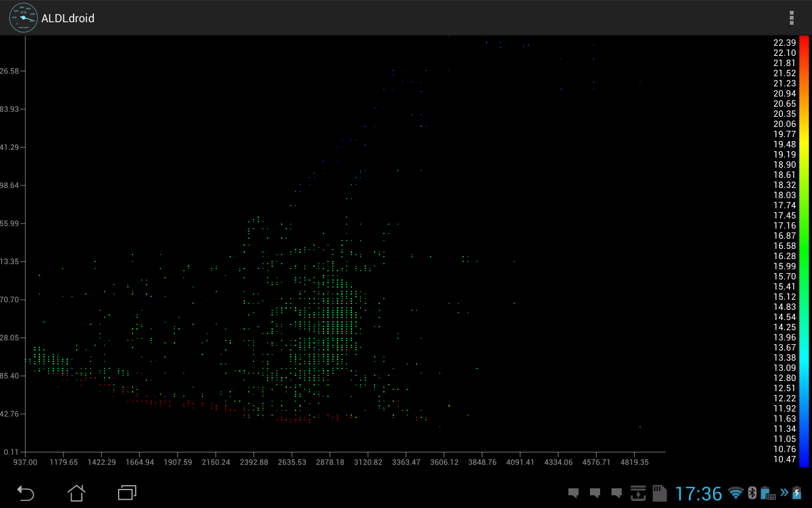Click the 2878.18 x-axis label
Screen dimensions: 812x508
coord(330,462)
